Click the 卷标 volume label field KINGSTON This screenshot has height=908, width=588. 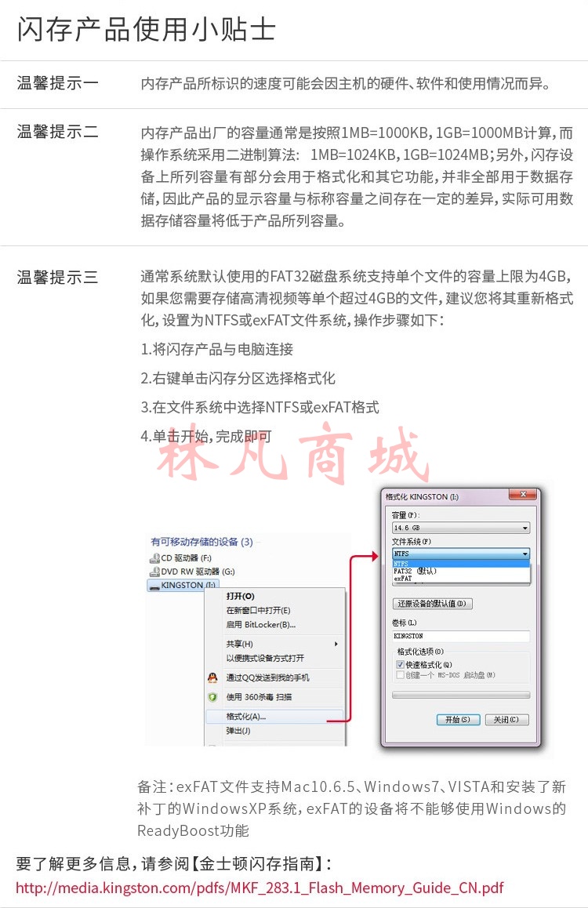click(x=461, y=636)
